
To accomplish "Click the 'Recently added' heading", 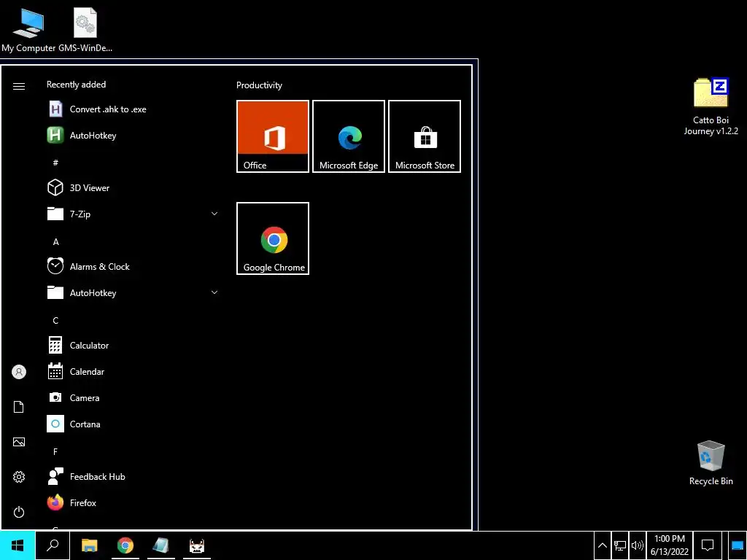I will tap(76, 85).
